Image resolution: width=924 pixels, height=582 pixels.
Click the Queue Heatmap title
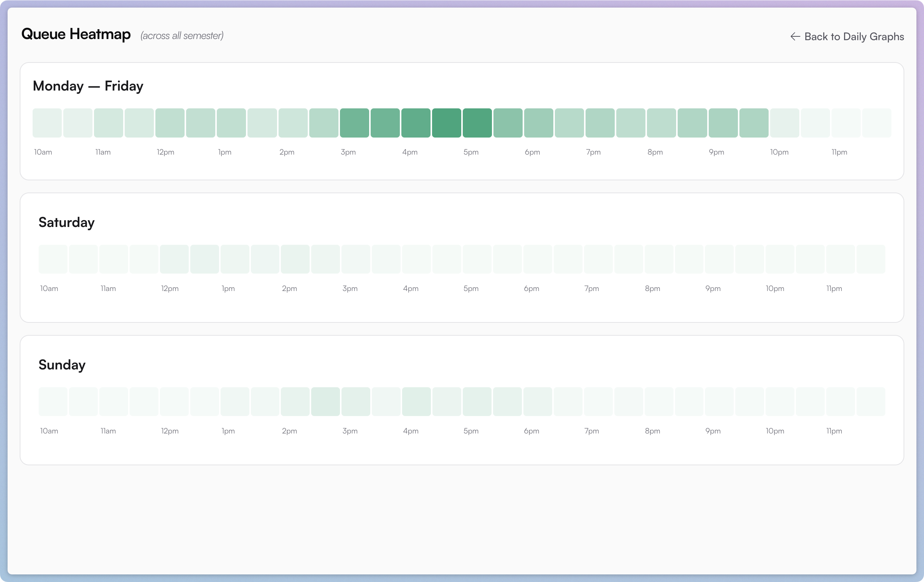click(x=76, y=34)
